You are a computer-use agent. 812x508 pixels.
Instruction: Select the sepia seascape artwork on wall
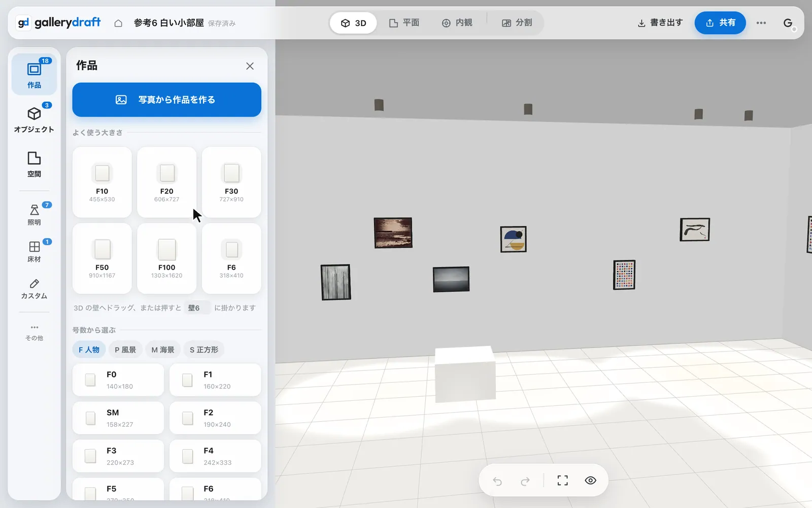393,233
